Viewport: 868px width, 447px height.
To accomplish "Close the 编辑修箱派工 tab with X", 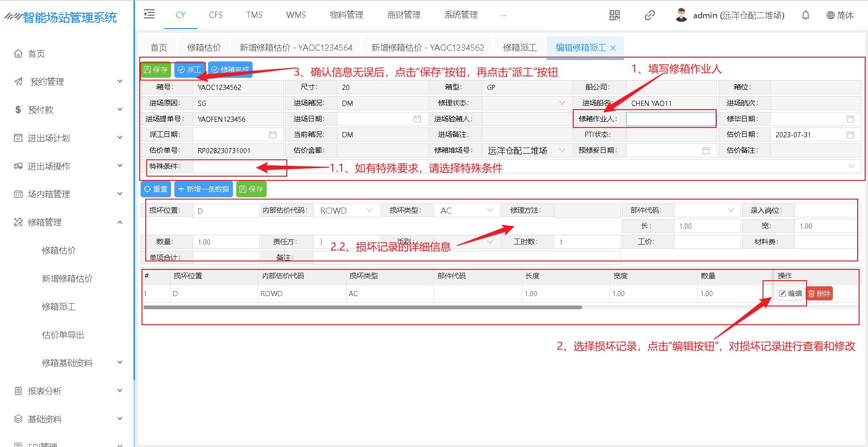I will pos(613,48).
